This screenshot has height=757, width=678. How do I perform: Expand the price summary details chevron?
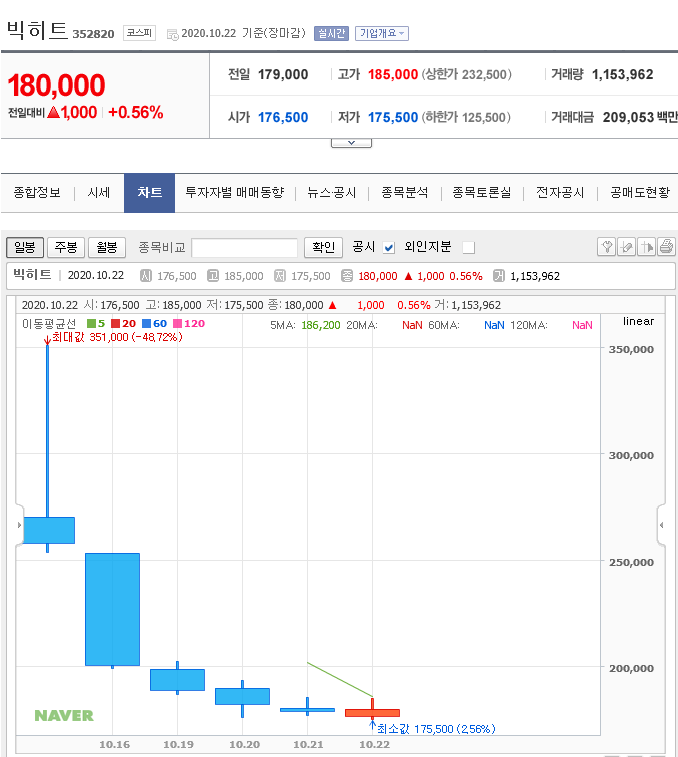click(351, 143)
